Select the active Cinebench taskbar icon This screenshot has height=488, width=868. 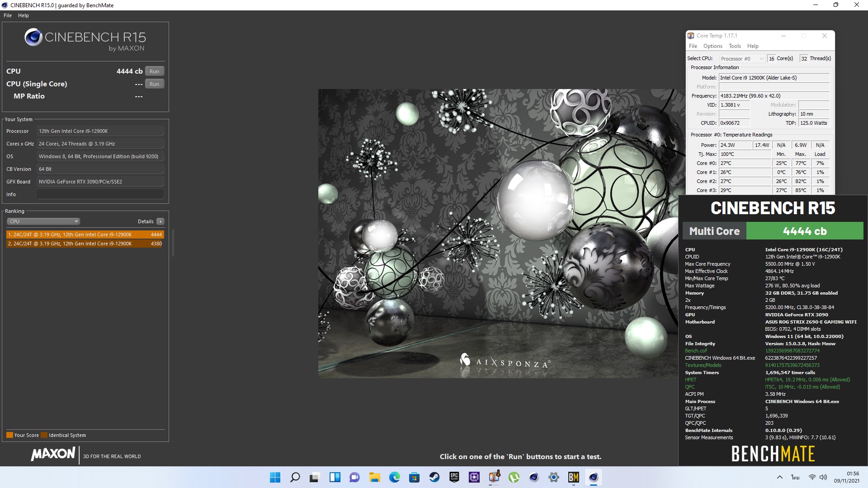pos(593,477)
